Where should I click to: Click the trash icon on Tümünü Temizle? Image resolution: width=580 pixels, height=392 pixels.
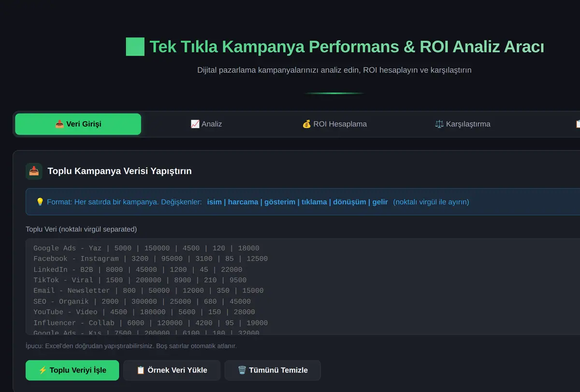pyautogui.click(x=242, y=370)
